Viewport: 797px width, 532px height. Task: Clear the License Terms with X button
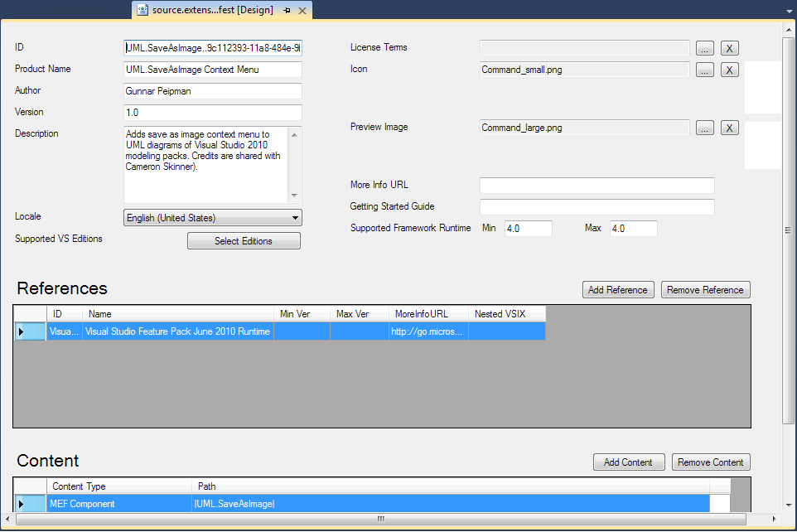pyautogui.click(x=729, y=48)
